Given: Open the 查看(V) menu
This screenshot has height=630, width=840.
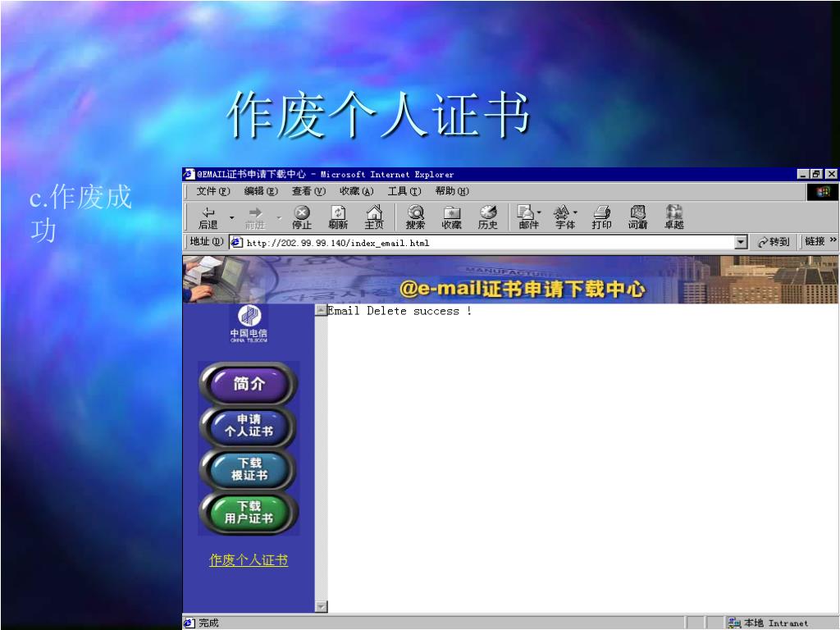Looking at the screenshot, I should [308, 191].
